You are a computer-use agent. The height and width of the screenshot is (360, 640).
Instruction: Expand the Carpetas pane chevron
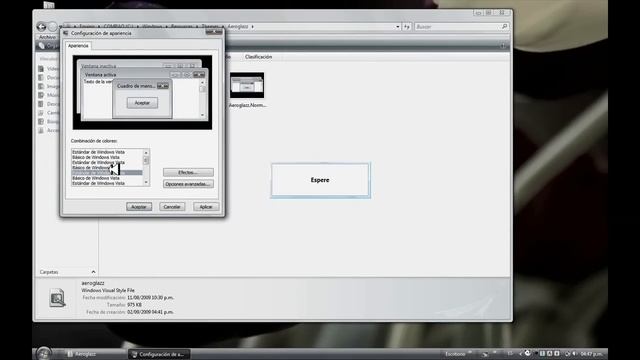point(93,272)
